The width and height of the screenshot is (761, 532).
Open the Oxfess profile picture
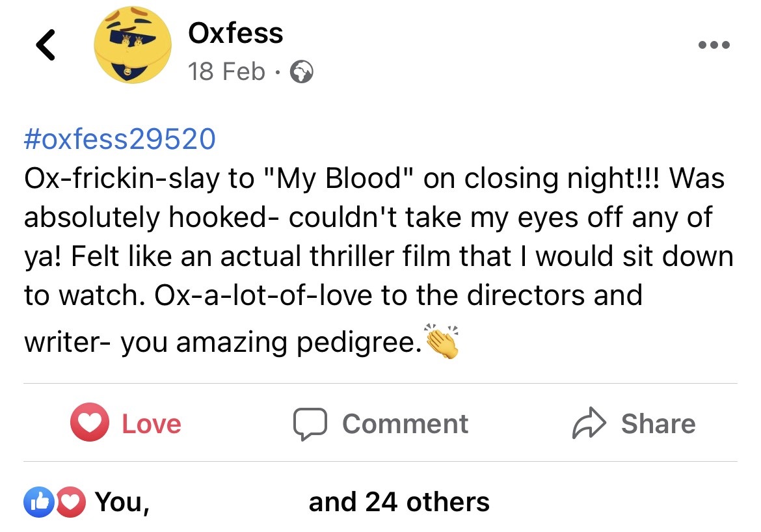(132, 44)
